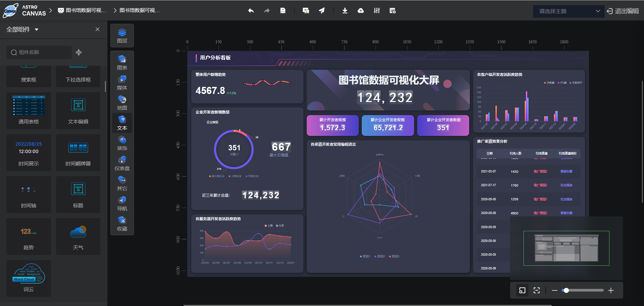Open the filter control beside the component search
The width and height of the screenshot is (644, 306).
79,52
